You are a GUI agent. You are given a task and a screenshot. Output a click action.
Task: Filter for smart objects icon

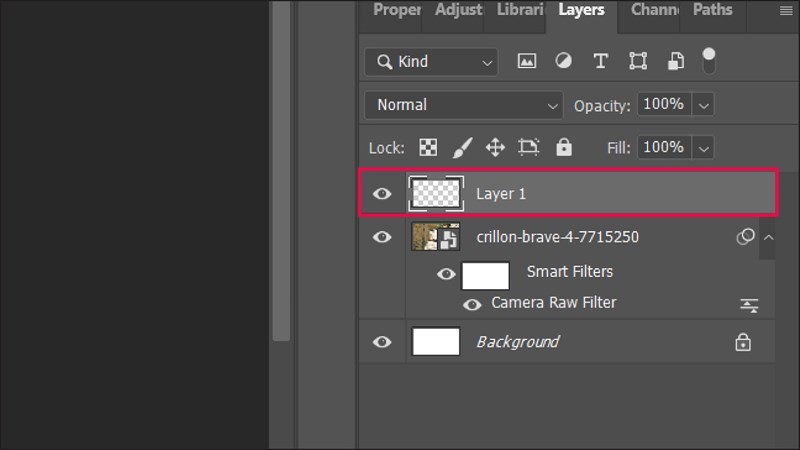coord(676,61)
